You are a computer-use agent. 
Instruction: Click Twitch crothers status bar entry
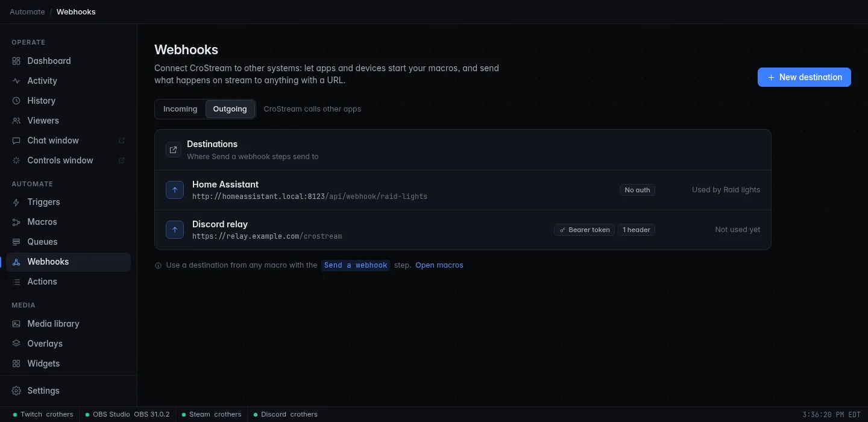43,415
